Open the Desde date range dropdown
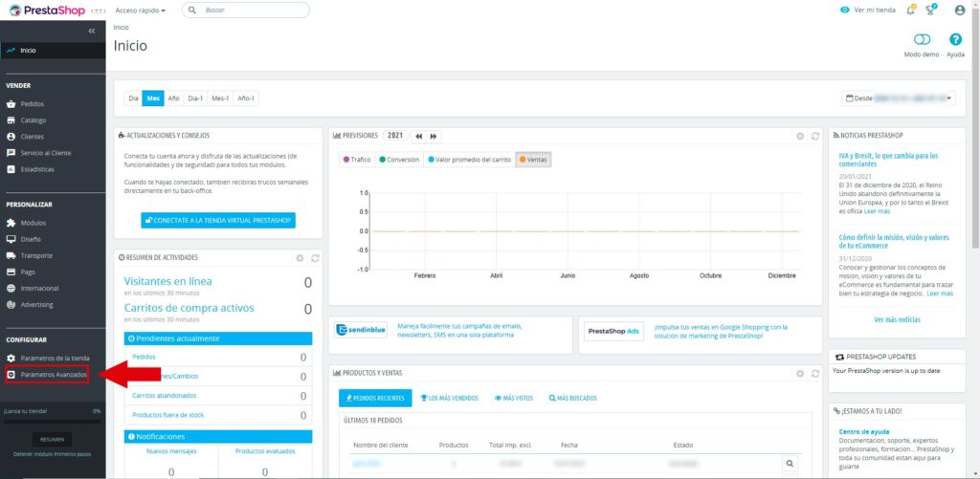 [x=898, y=98]
